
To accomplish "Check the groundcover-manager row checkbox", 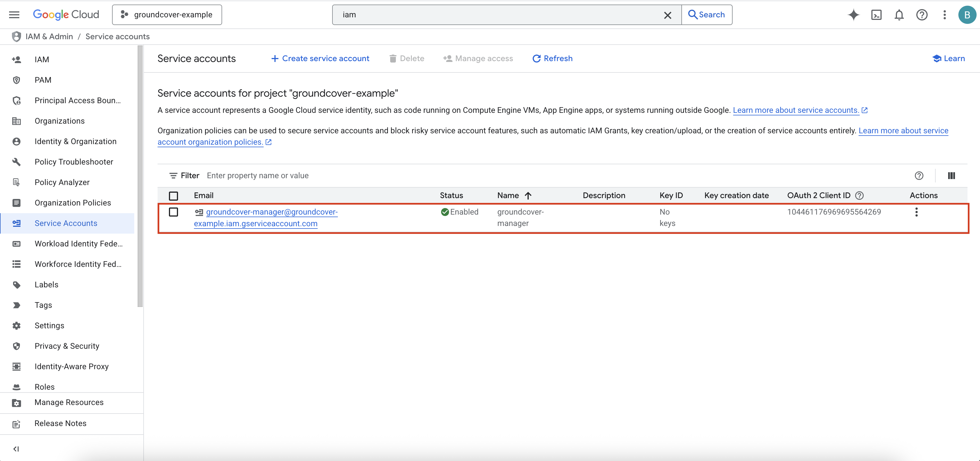I will [173, 212].
